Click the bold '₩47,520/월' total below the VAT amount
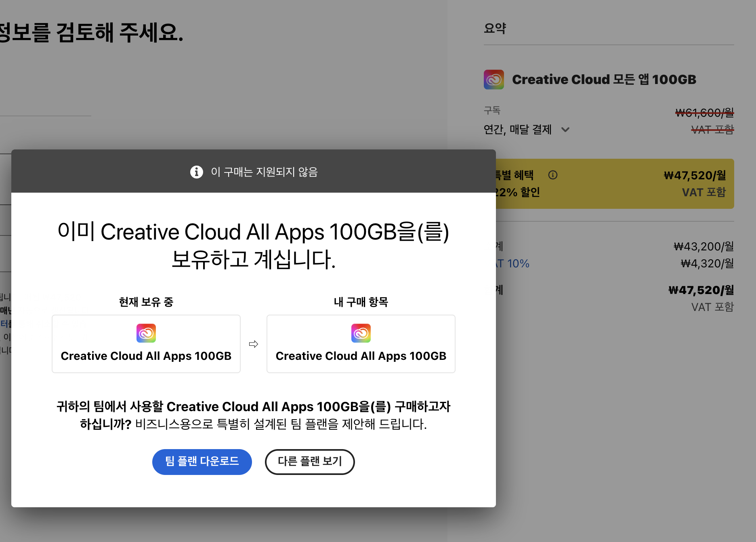The height and width of the screenshot is (542, 756). pyautogui.click(x=701, y=290)
